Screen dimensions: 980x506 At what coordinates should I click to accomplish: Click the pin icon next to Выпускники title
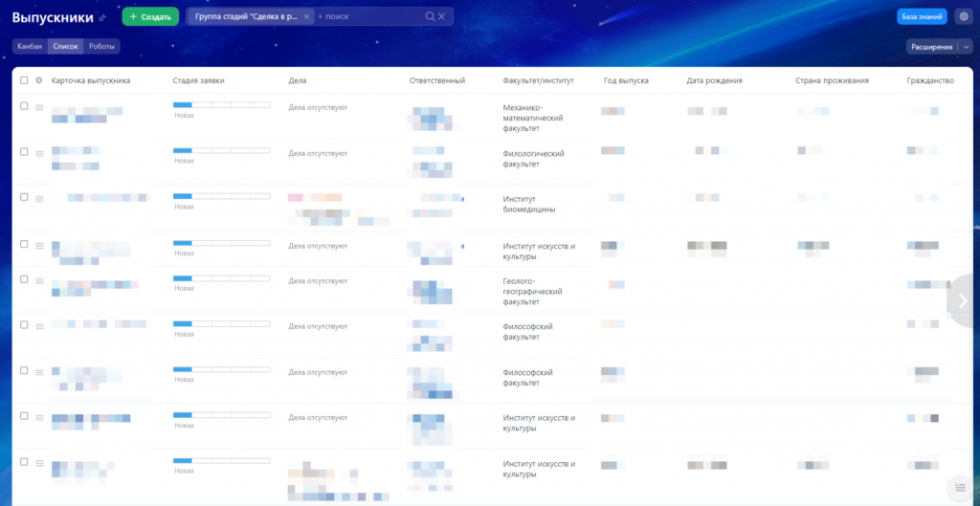click(x=102, y=17)
